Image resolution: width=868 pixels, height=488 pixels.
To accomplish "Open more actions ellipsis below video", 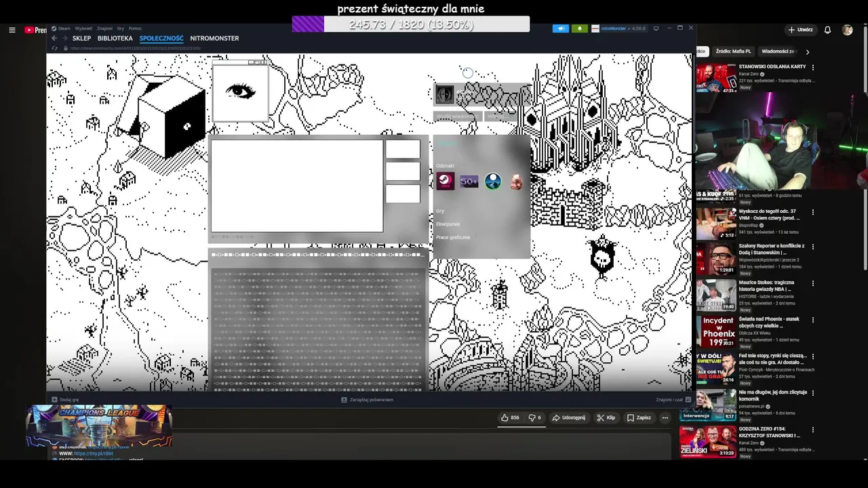I will coord(665,418).
